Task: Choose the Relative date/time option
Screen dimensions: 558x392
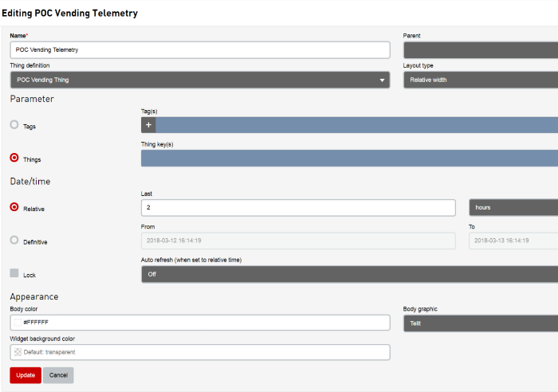Action: click(14, 206)
